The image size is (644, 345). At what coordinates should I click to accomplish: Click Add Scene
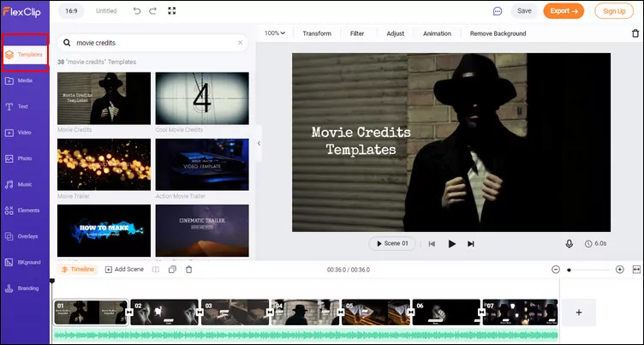coord(124,270)
